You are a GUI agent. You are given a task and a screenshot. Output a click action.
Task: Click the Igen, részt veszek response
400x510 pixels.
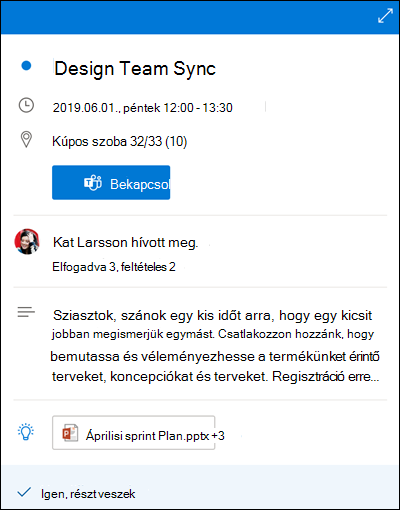[x=88, y=494]
